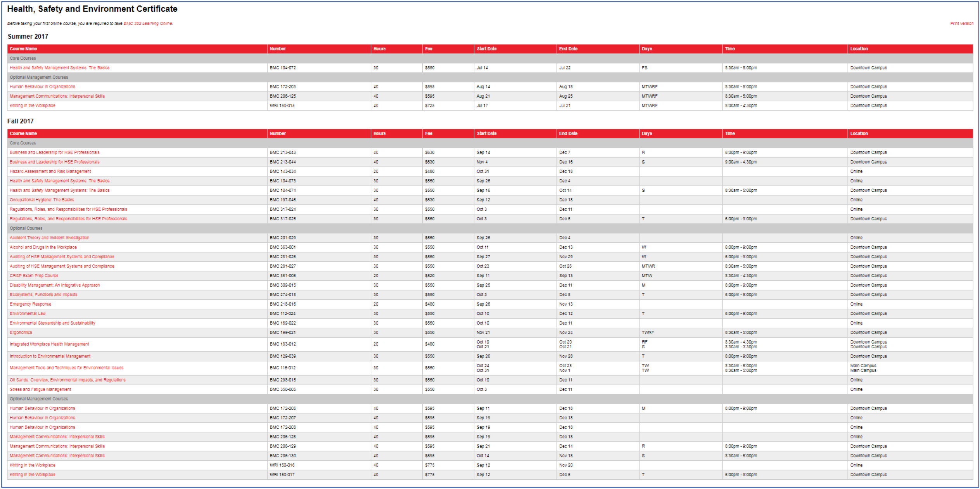980x489 pixels.
Task: Open the Ergonomics course link
Action: point(21,333)
